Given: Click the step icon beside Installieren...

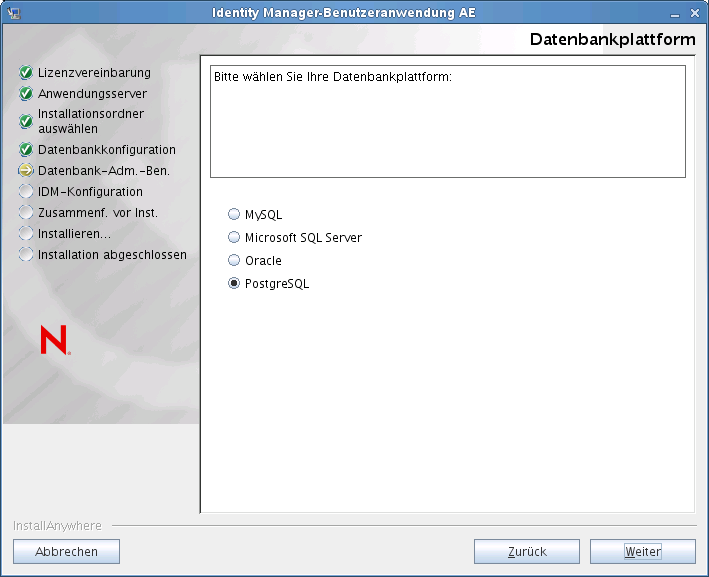Looking at the screenshot, I should pos(26,233).
